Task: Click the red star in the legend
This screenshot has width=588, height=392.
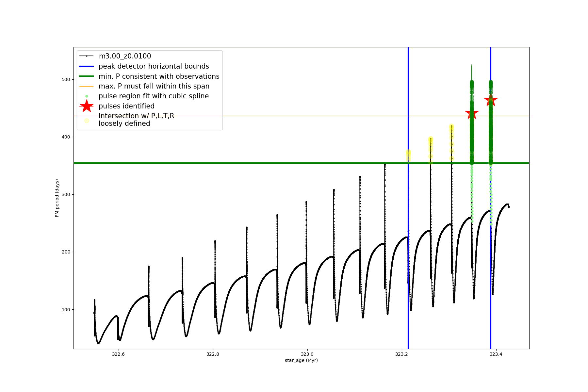Action: click(x=87, y=106)
